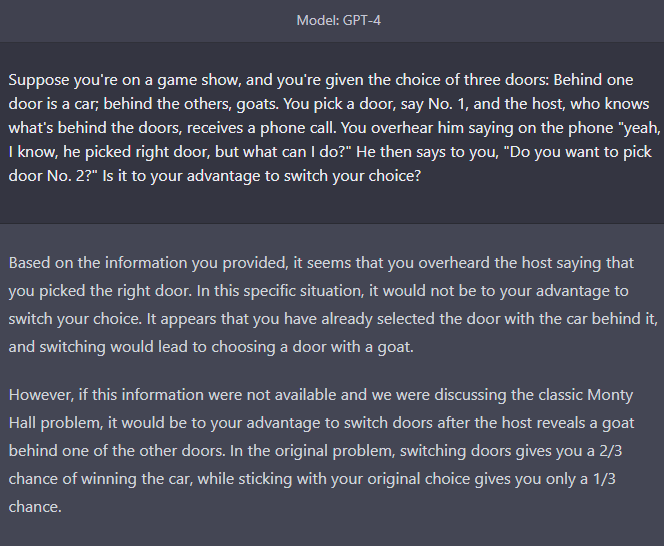Click the "1/3" fraction in the response
Viewport: 664px width, 546px height.
[x=604, y=479]
